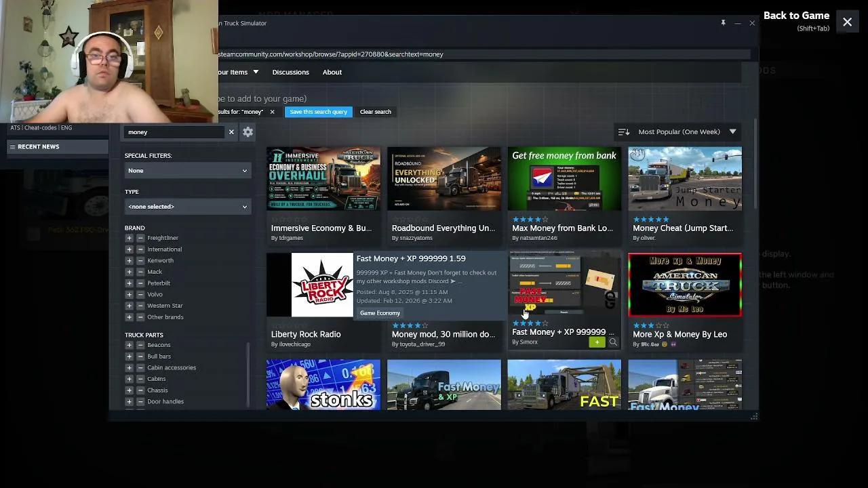Toggle the Cabins exclude minus button

pos(140,379)
